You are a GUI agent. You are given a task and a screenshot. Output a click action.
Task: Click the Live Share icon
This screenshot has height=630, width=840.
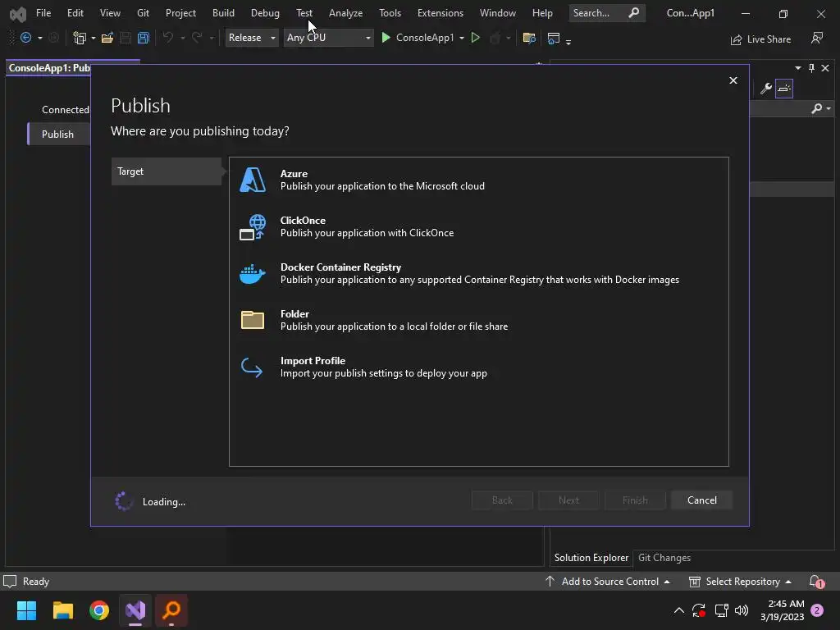coord(737,39)
